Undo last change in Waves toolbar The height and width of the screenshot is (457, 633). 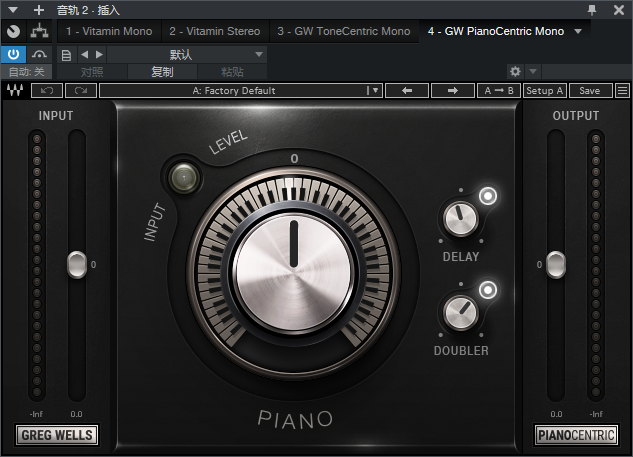47,90
